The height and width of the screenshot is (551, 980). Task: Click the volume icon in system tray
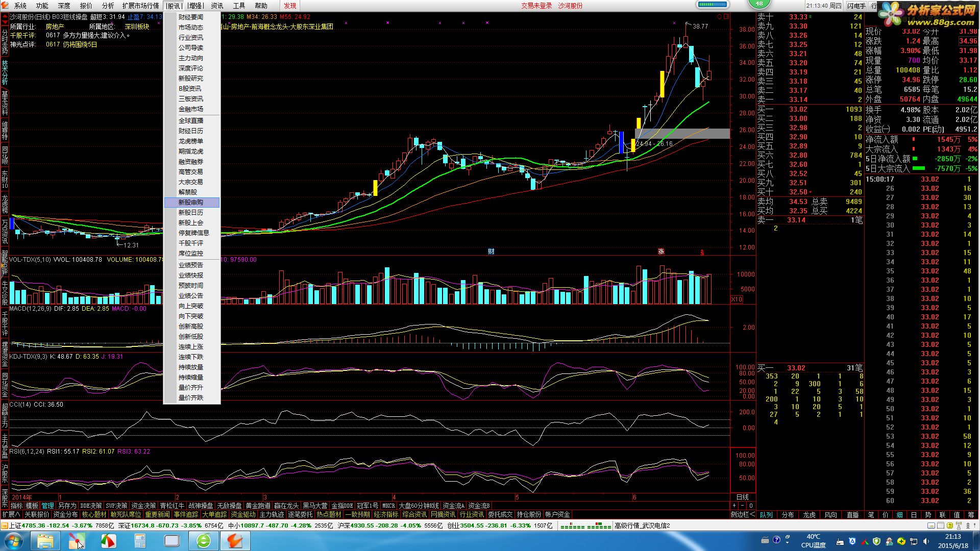click(925, 541)
